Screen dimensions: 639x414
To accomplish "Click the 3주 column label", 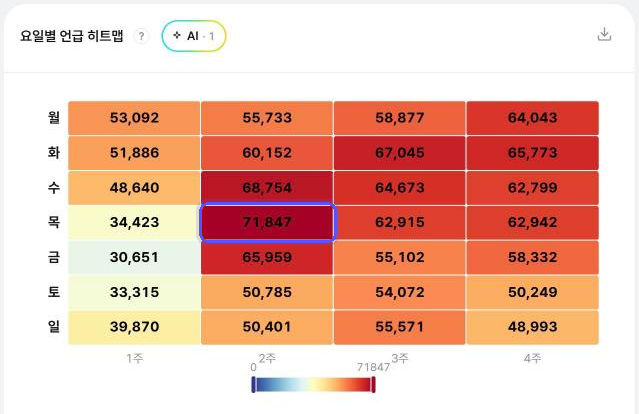I will tap(400, 358).
